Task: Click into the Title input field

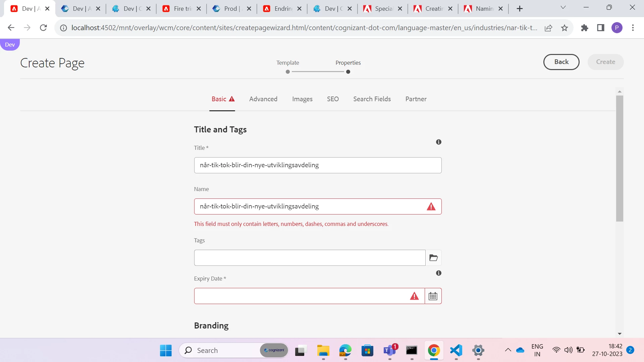Action: coord(317,165)
